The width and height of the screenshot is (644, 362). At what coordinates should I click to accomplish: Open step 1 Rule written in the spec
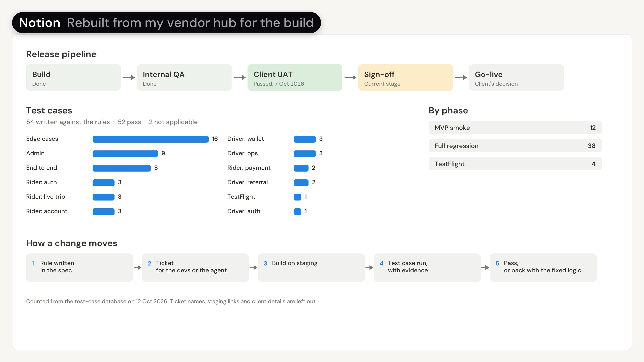click(79, 267)
